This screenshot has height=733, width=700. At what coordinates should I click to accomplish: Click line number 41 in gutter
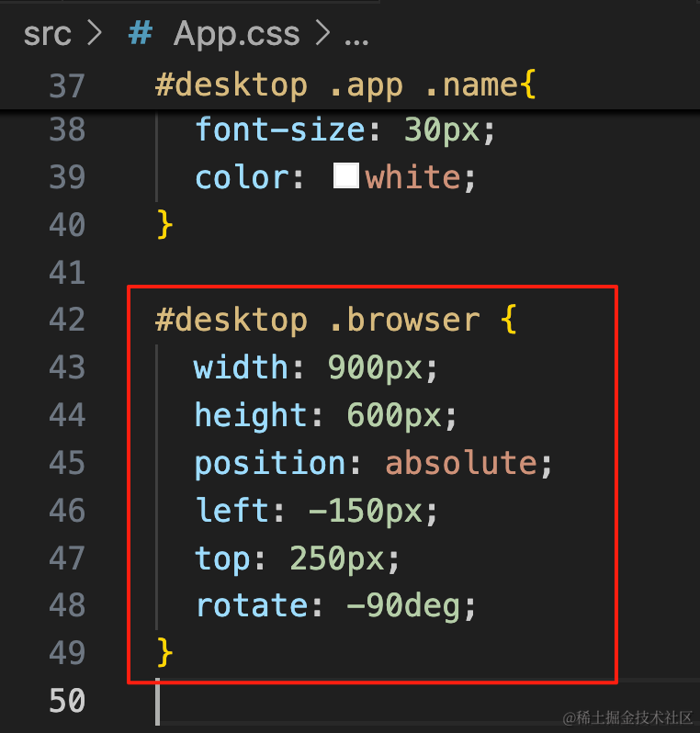click(x=67, y=273)
